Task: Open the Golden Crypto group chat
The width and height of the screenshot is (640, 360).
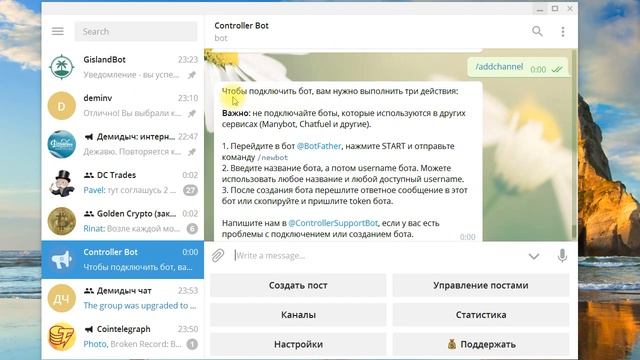Action: [x=122, y=221]
